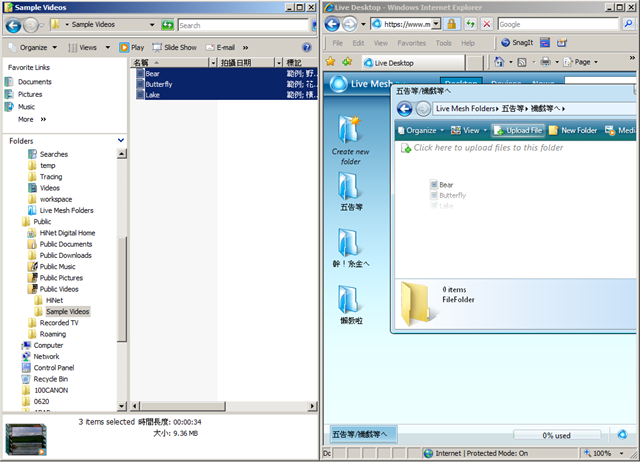The image size is (640, 462).
Task: Click Create new folder icon on Live Desktop
Action: [350, 140]
